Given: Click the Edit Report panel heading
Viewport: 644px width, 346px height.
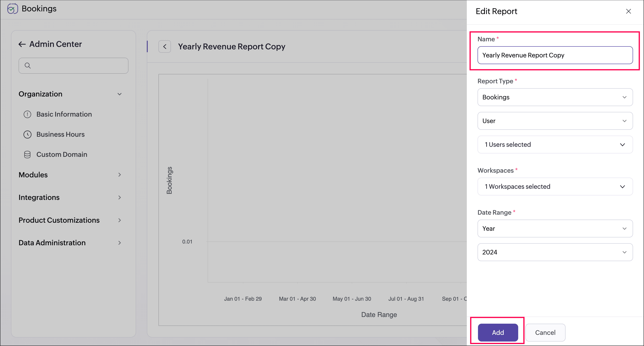Looking at the screenshot, I should click(496, 11).
